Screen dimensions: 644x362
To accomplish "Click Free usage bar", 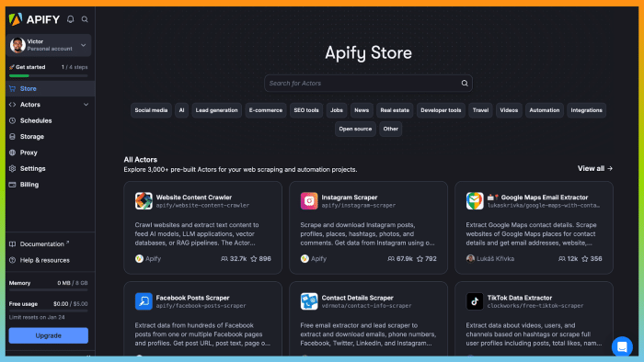I will click(x=49, y=311).
